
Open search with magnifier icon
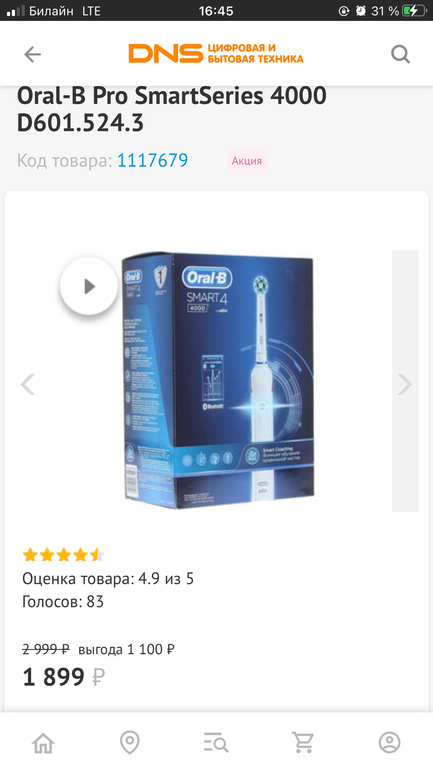pyautogui.click(x=400, y=54)
